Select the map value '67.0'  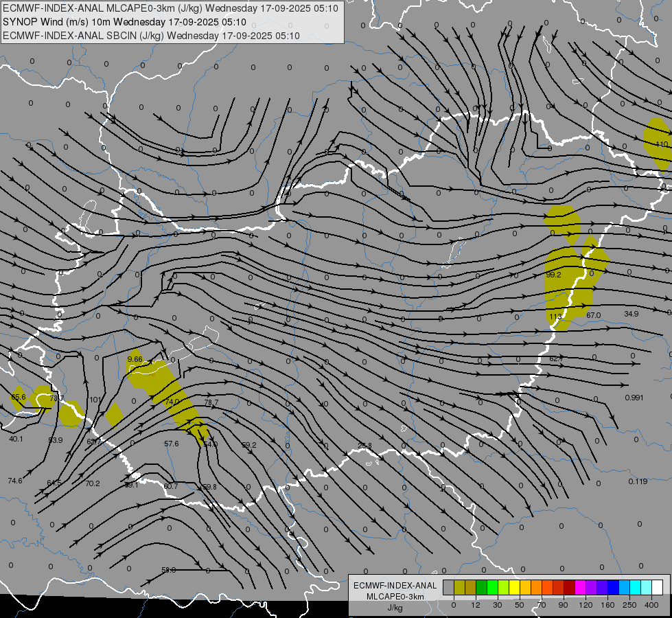pos(594,315)
